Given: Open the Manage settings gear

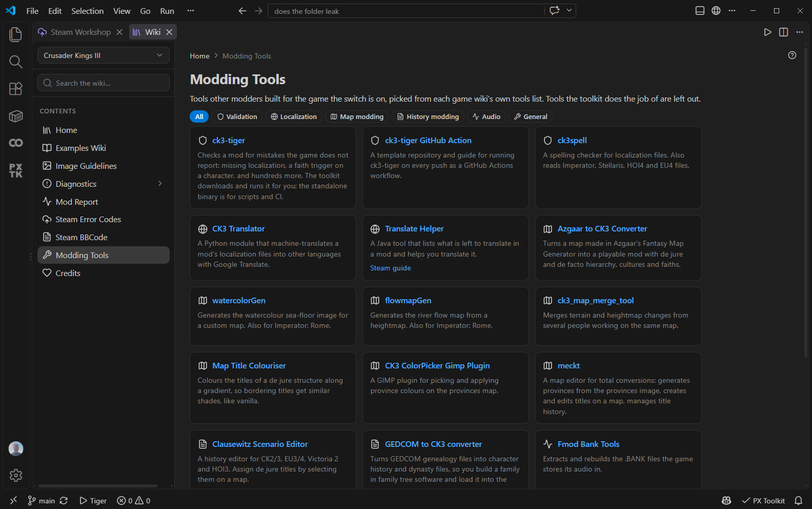Looking at the screenshot, I should [x=16, y=475].
